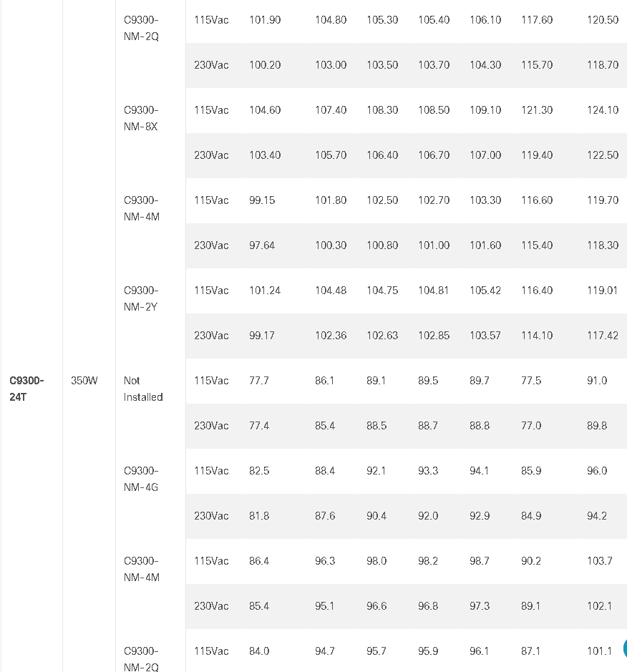Click the 115Vac label in the C9300-NM-4G row
The image size is (627, 672).
point(211,471)
